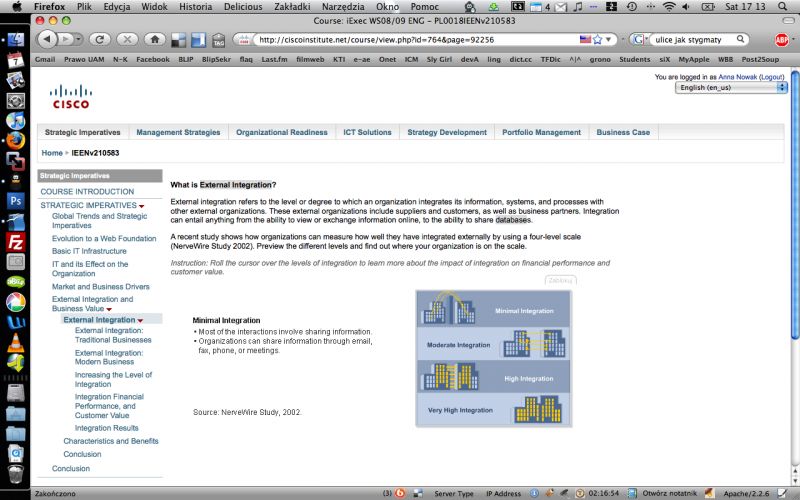The height and width of the screenshot is (500, 800).
Task: Switch to Organizational Readiness tab
Action: click(x=282, y=132)
